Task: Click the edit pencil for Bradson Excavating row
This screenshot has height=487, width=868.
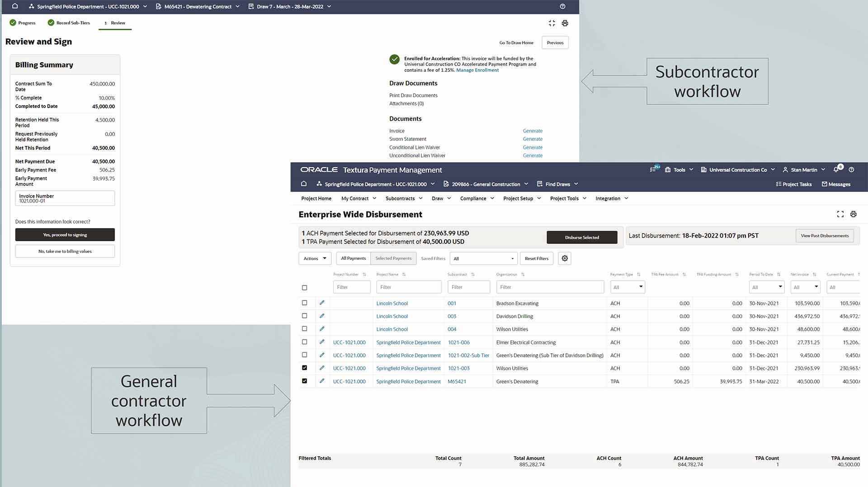Action: pyautogui.click(x=322, y=303)
